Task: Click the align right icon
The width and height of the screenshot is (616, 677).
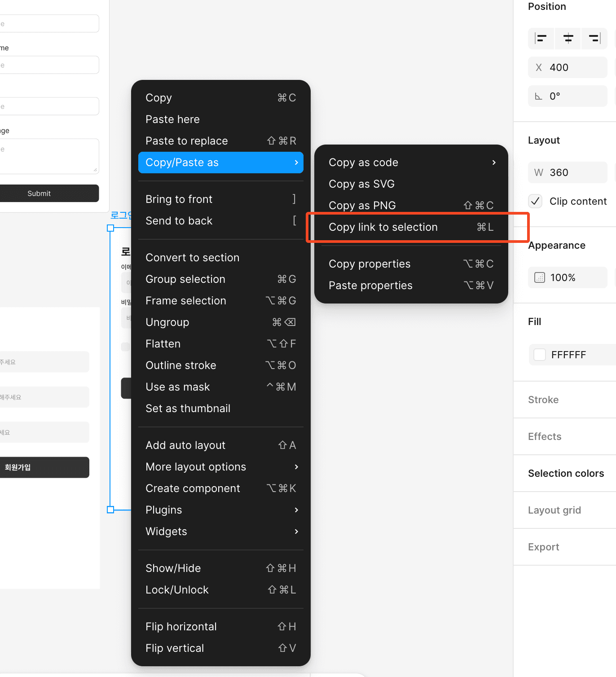Action: coord(594,39)
